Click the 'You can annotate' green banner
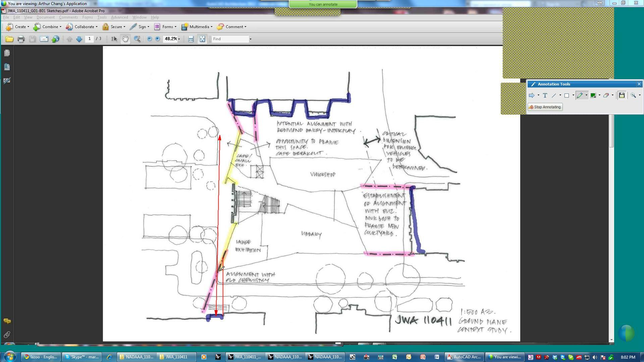This screenshot has width=644, height=362. (323, 4)
